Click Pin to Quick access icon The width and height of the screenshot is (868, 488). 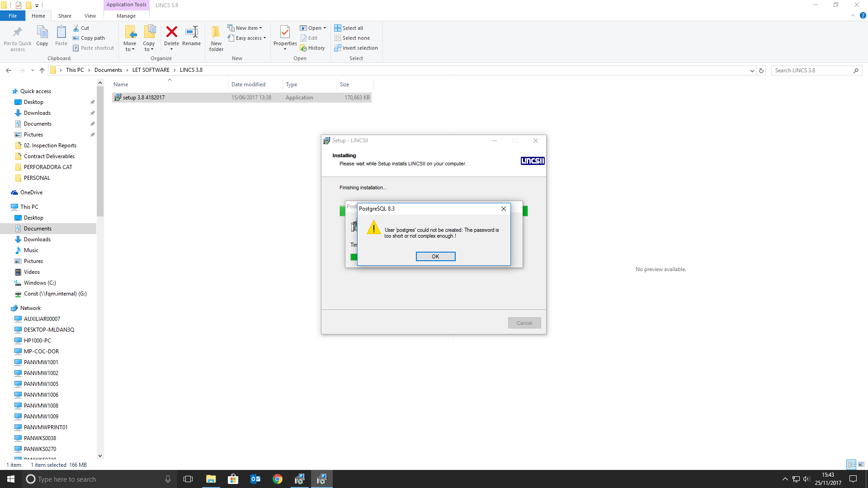(x=18, y=33)
